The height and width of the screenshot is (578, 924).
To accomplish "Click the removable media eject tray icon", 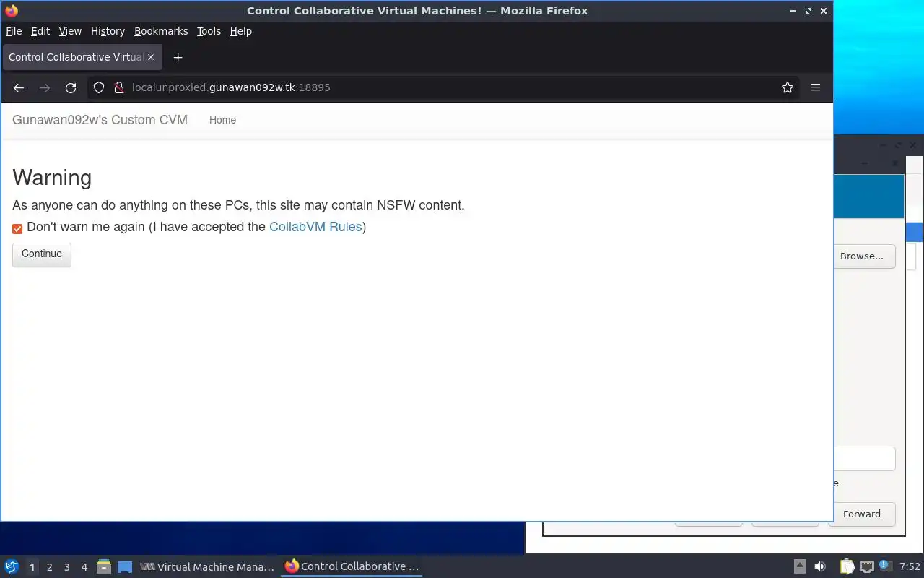I will (x=800, y=567).
